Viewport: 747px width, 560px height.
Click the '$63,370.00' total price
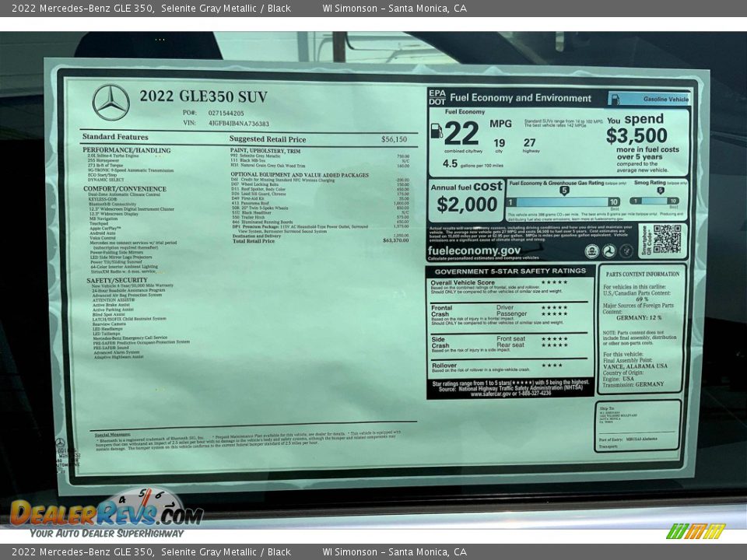click(x=395, y=240)
